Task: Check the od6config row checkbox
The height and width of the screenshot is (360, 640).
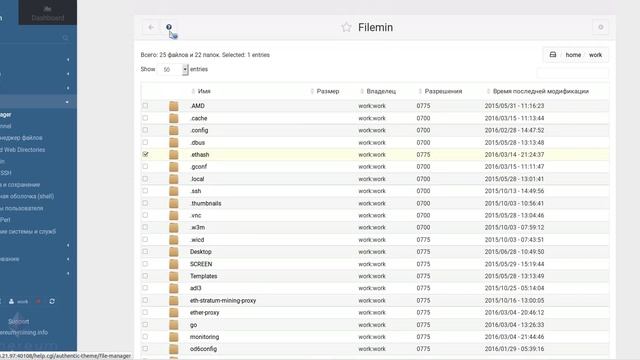Action: point(145,349)
